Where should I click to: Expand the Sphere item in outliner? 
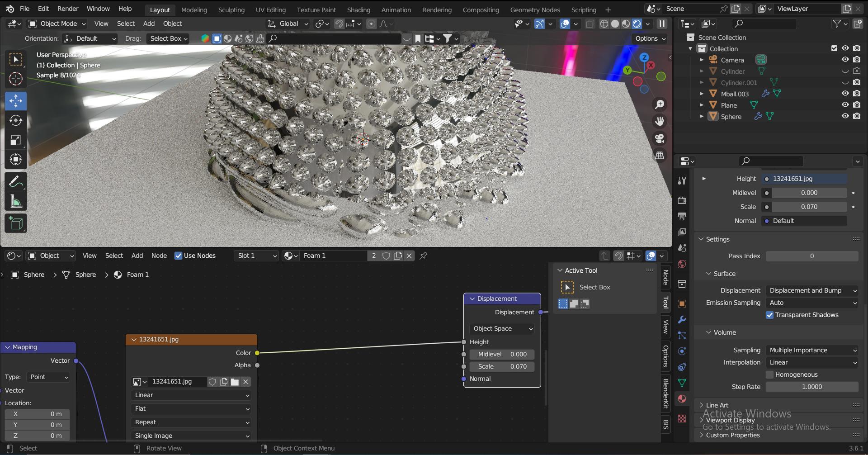[x=702, y=116]
